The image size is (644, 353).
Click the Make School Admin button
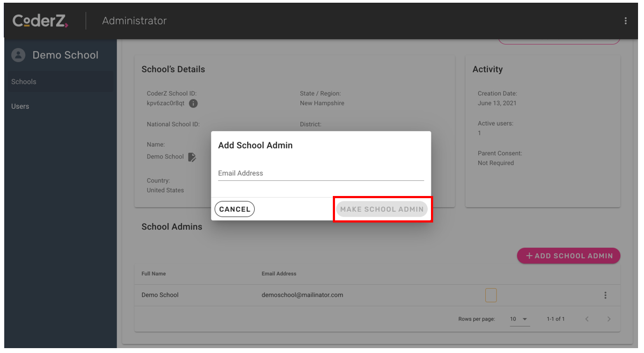(x=382, y=210)
